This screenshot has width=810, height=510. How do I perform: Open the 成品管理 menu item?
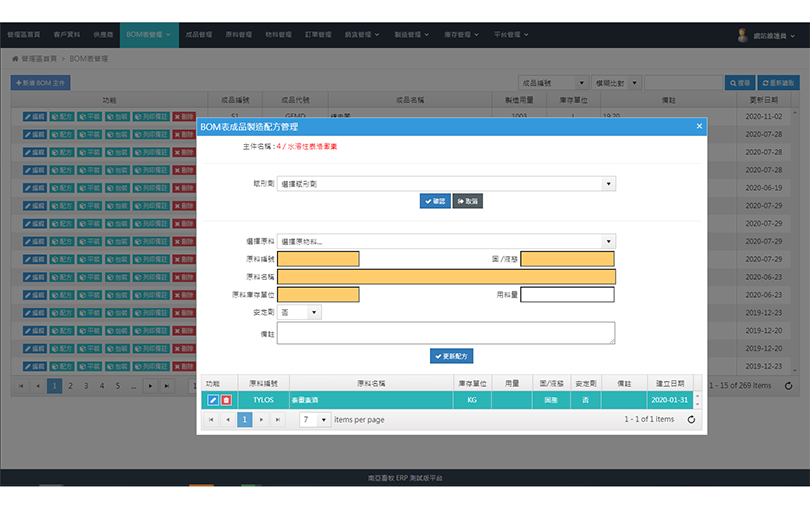coord(199,35)
